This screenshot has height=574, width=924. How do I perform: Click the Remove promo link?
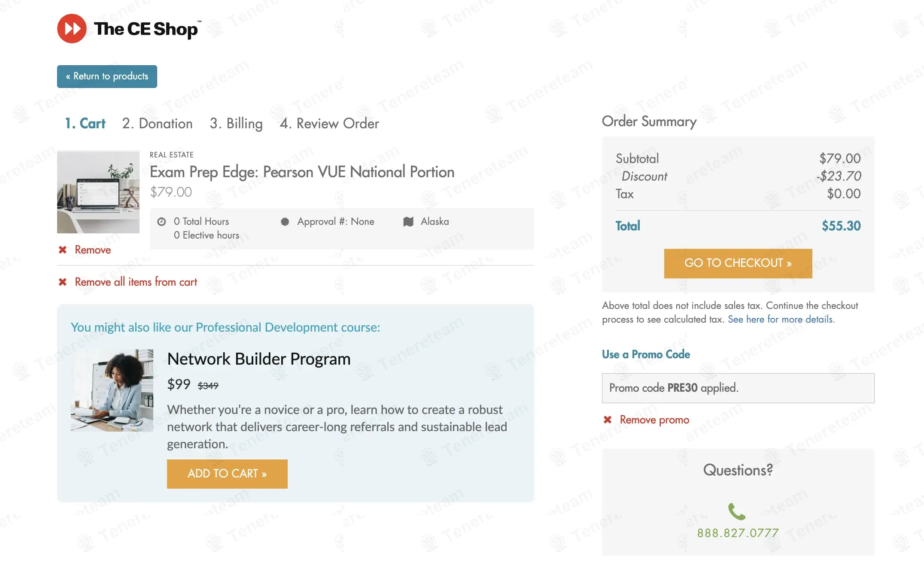pos(654,420)
